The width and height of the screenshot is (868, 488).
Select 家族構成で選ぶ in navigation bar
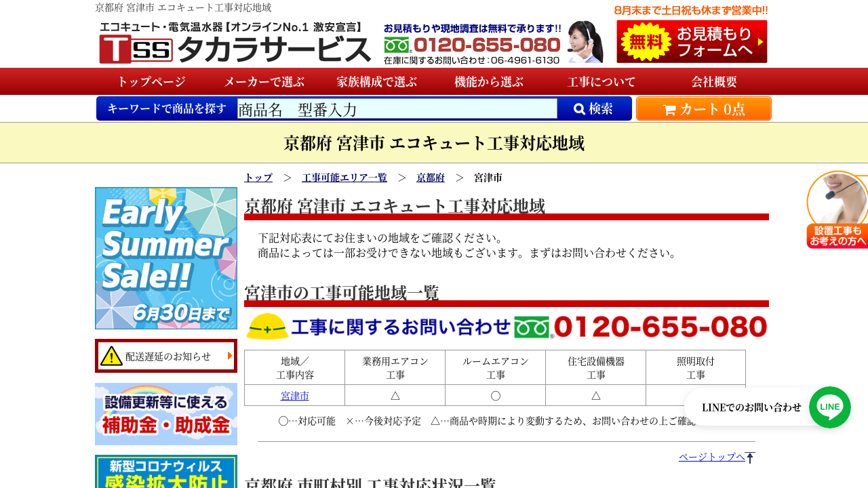376,82
